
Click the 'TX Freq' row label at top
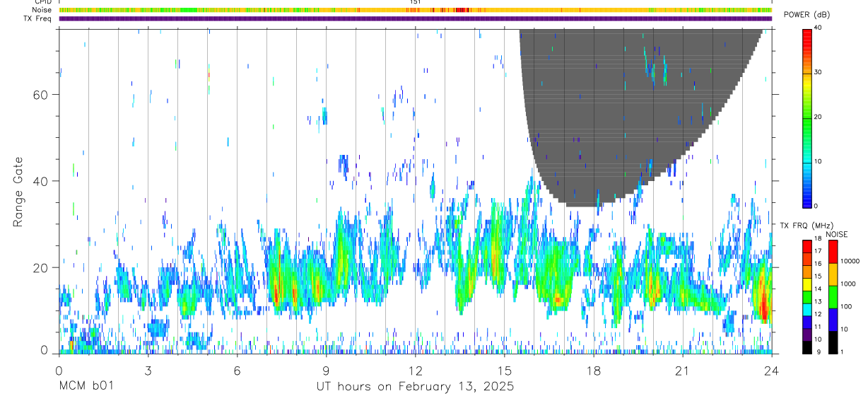tap(39, 18)
